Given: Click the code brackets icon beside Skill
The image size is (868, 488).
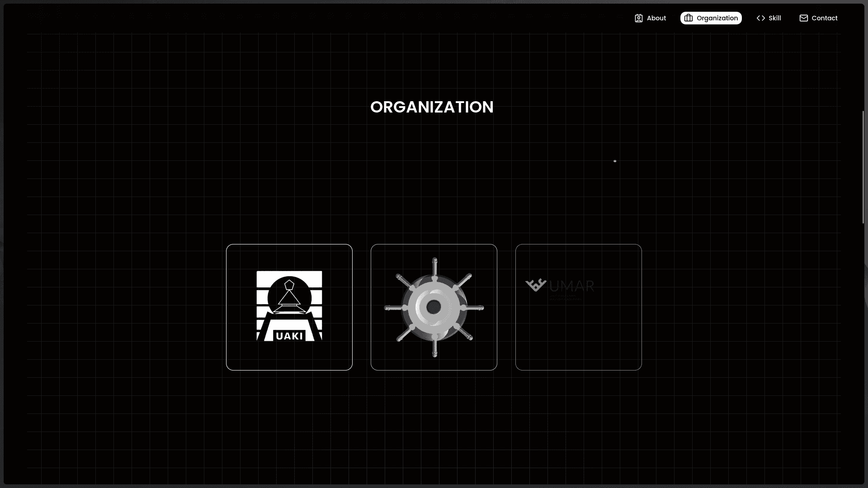Looking at the screenshot, I should [760, 18].
